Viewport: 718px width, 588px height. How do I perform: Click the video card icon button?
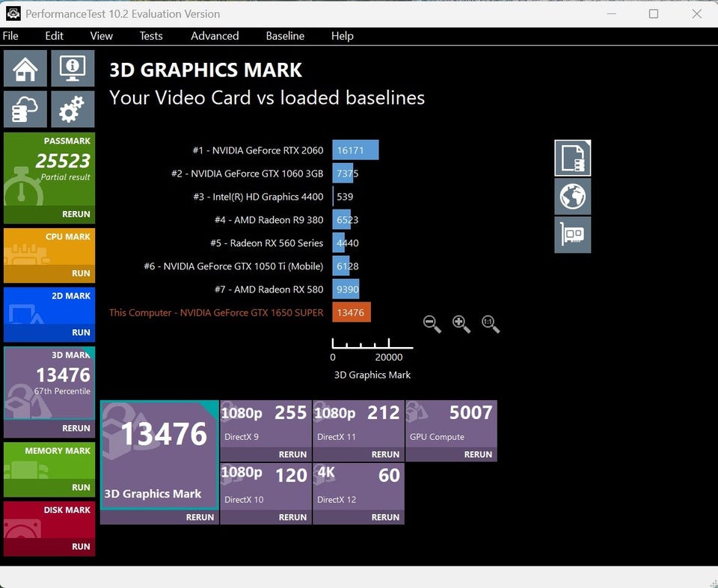[572, 235]
